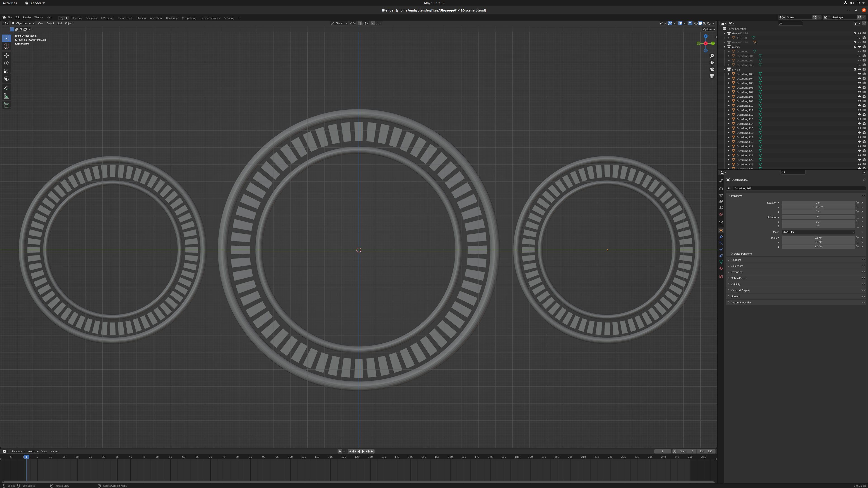Switch to the Shading workspace tab

coord(141,18)
